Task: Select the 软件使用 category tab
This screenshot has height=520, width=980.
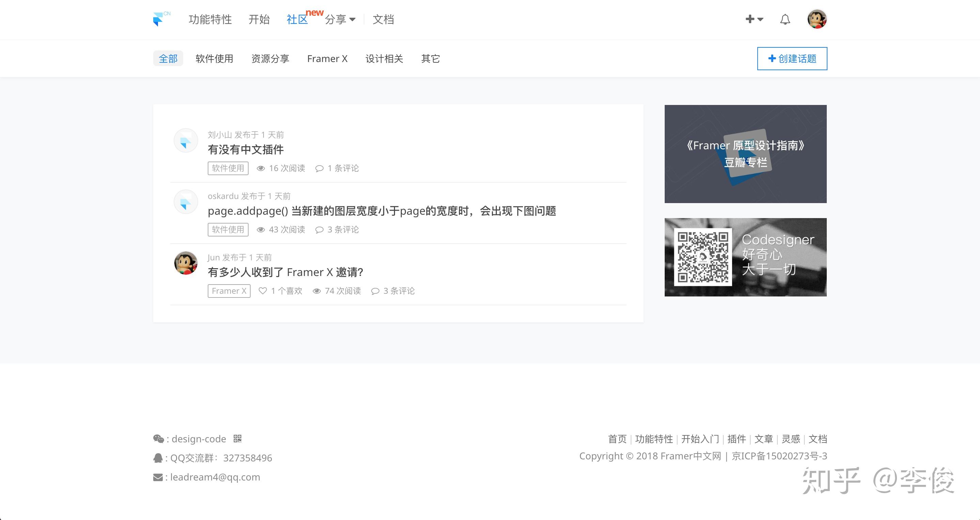Action: 214,59
